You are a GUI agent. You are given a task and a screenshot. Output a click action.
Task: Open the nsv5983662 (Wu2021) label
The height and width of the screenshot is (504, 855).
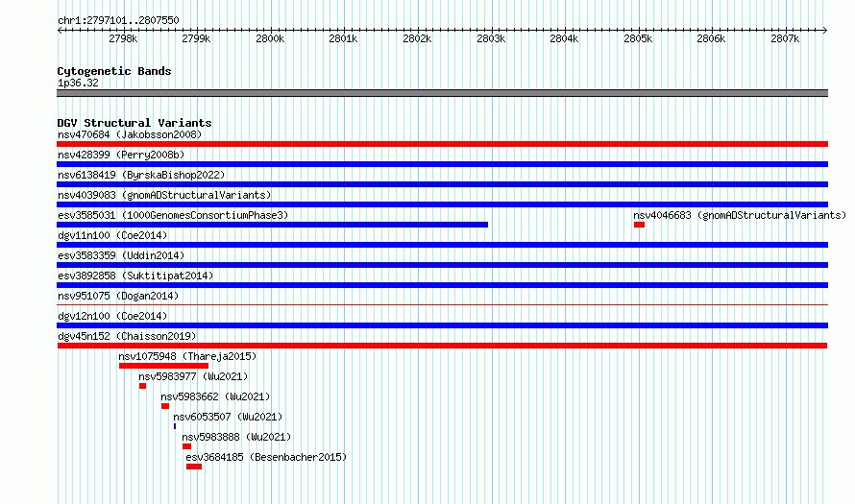pyautogui.click(x=215, y=396)
